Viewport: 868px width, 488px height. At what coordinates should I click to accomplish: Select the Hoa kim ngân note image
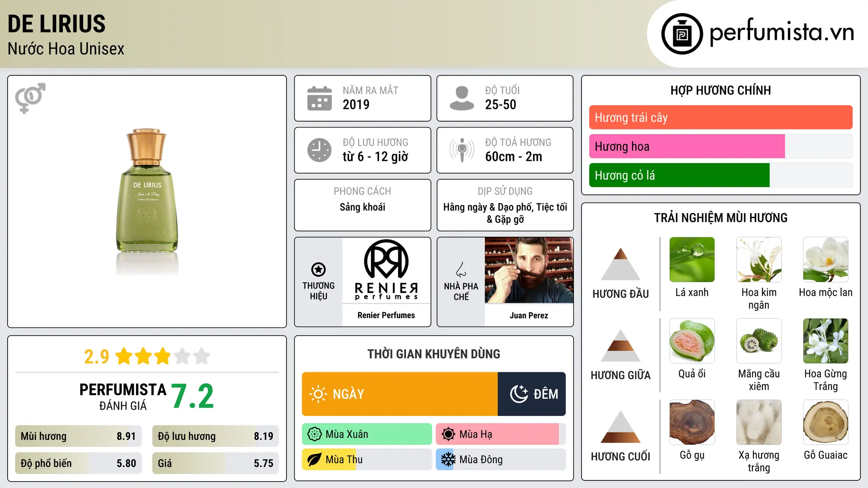759,260
